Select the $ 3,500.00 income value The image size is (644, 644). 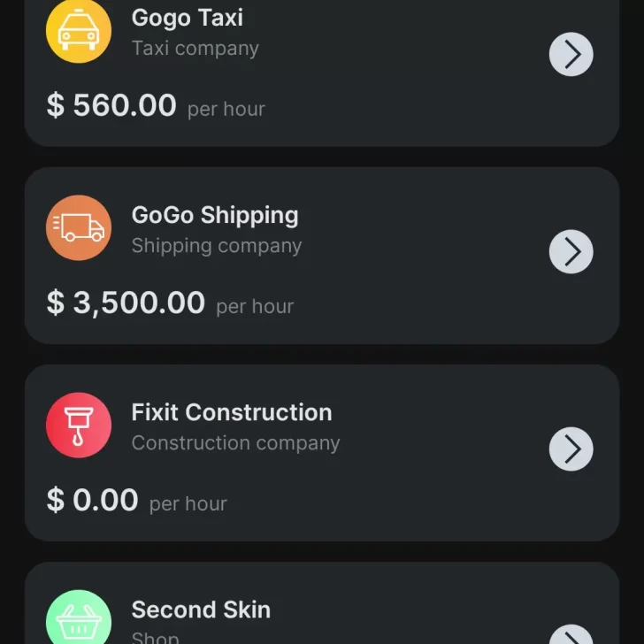[126, 303]
